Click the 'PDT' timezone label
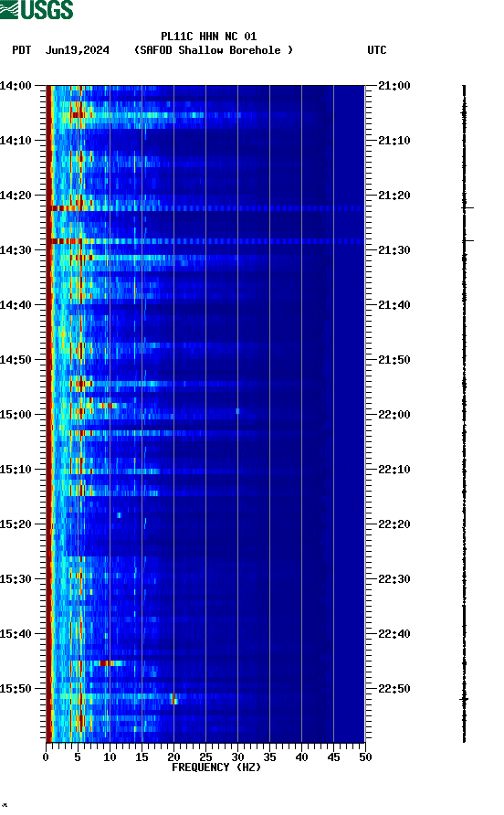This screenshot has width=504, height=815. 21,50
